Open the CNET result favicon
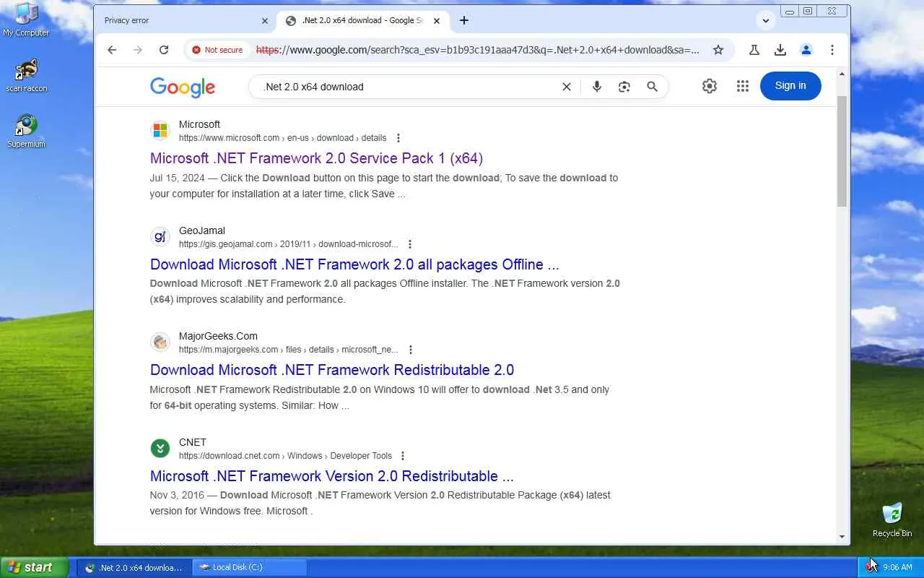924x578 pixels. click(160, 449)
